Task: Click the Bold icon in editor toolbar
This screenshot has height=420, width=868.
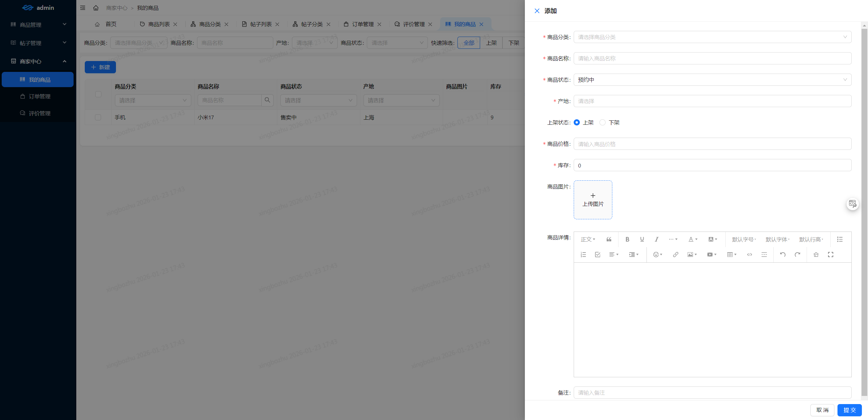Action: 627,239
